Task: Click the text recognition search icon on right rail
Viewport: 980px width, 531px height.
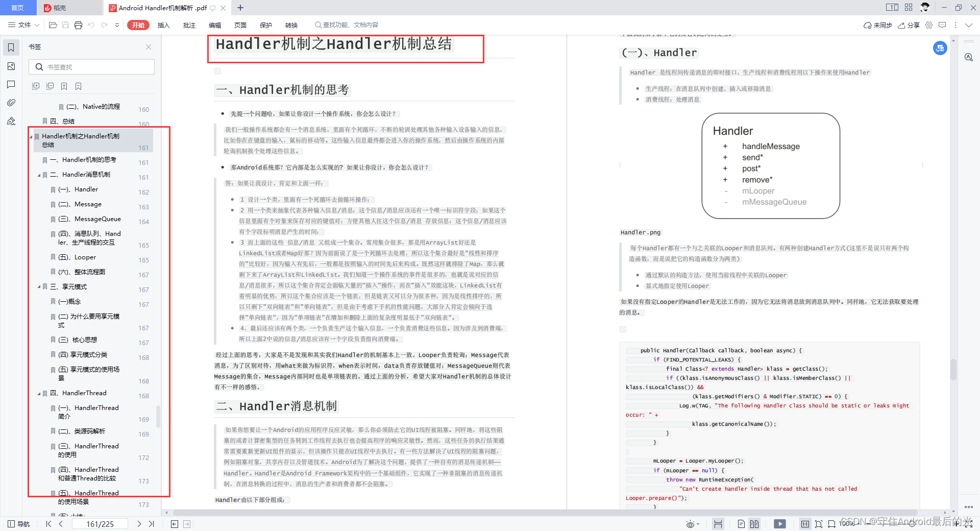Action: [x=969, y=57]
